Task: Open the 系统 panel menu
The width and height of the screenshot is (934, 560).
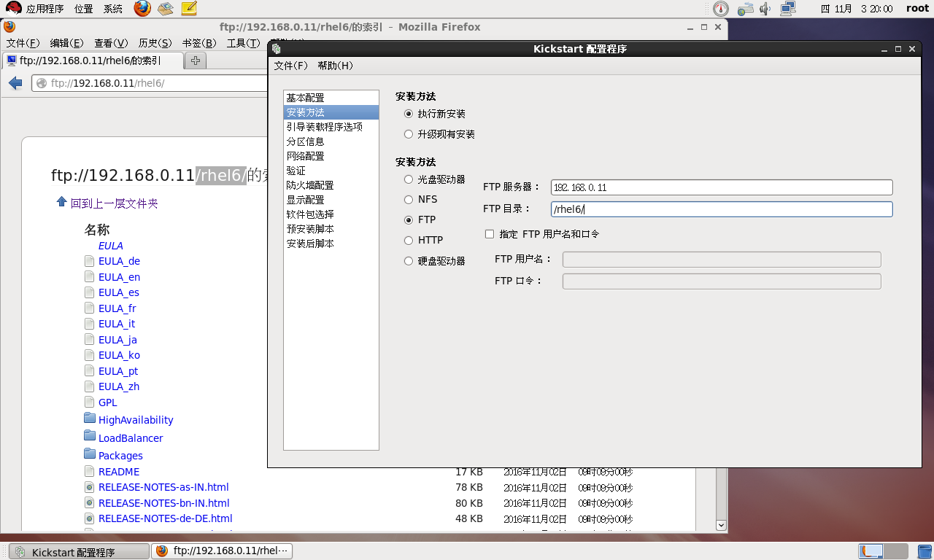Action: click(113, 9)
